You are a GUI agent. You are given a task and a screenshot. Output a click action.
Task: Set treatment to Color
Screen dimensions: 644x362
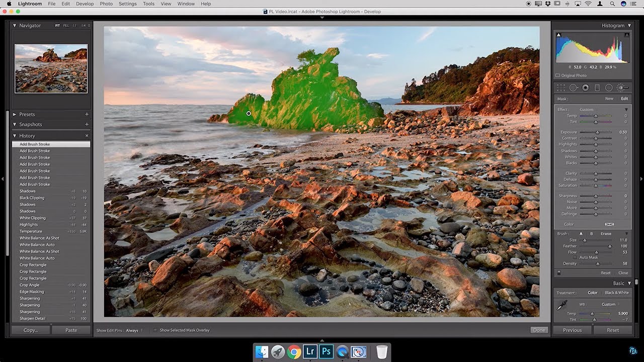point(593,293)
